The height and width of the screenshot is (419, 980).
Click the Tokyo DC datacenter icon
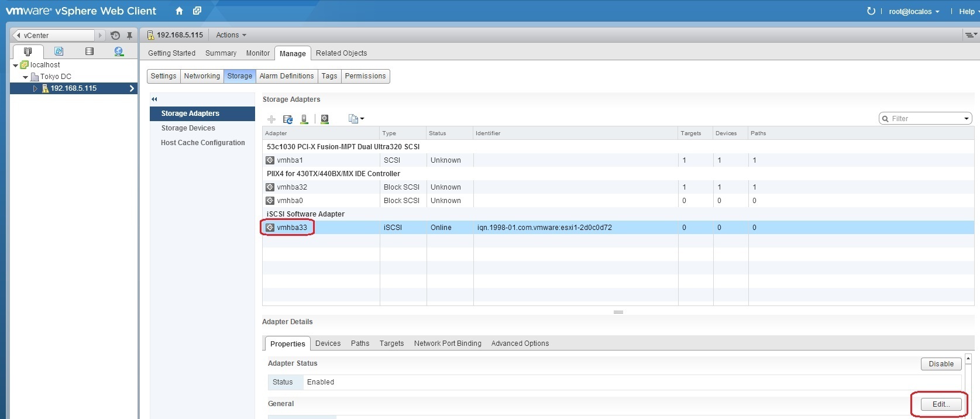(35, 77)
